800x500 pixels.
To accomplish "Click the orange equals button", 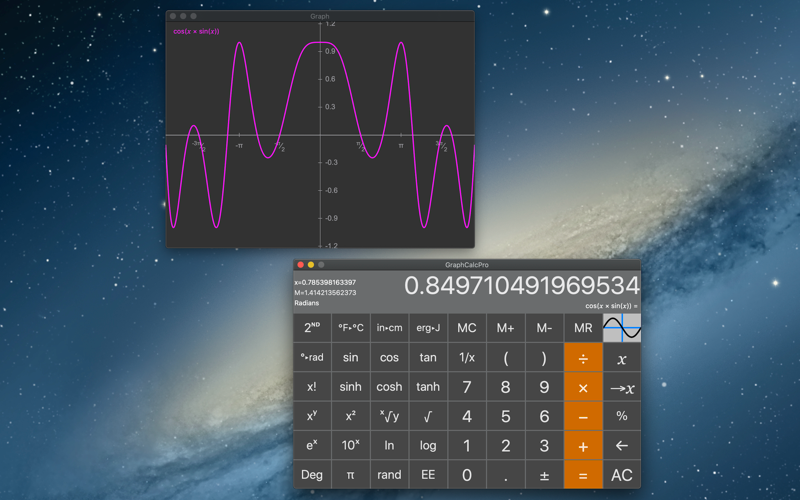I will (583, 475).
